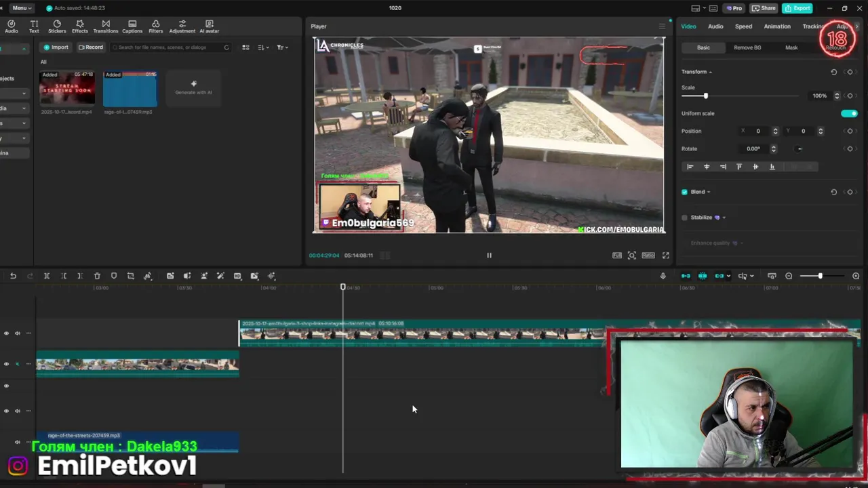868x488 pixels.
Task: Click the Split clip icon
Action: 47,276
